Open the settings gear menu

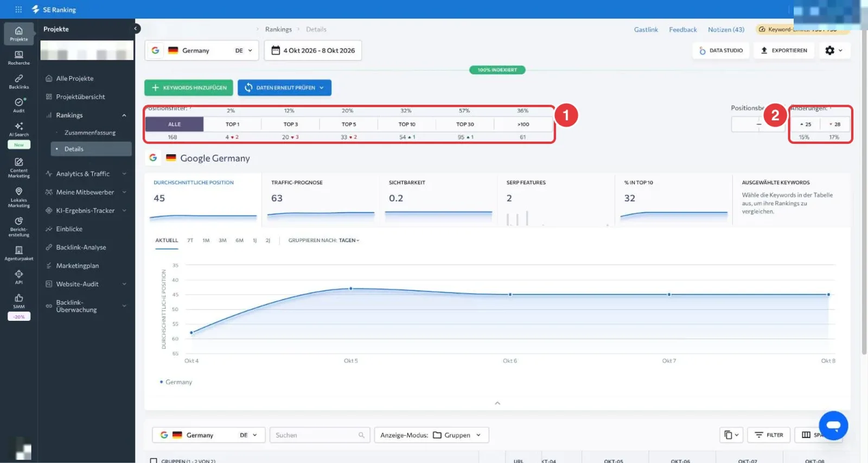pyautogui.click(x=834, y=50)
